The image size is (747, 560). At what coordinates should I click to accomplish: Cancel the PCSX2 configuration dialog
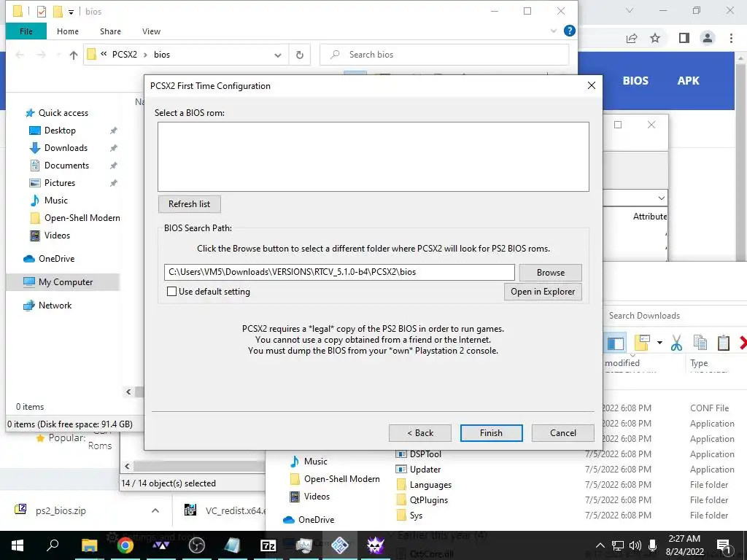pos(562,433)
